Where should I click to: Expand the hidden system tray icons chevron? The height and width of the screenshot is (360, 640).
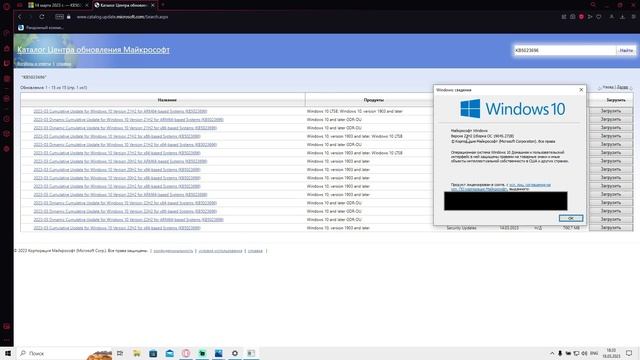click(x=552, y=353)
